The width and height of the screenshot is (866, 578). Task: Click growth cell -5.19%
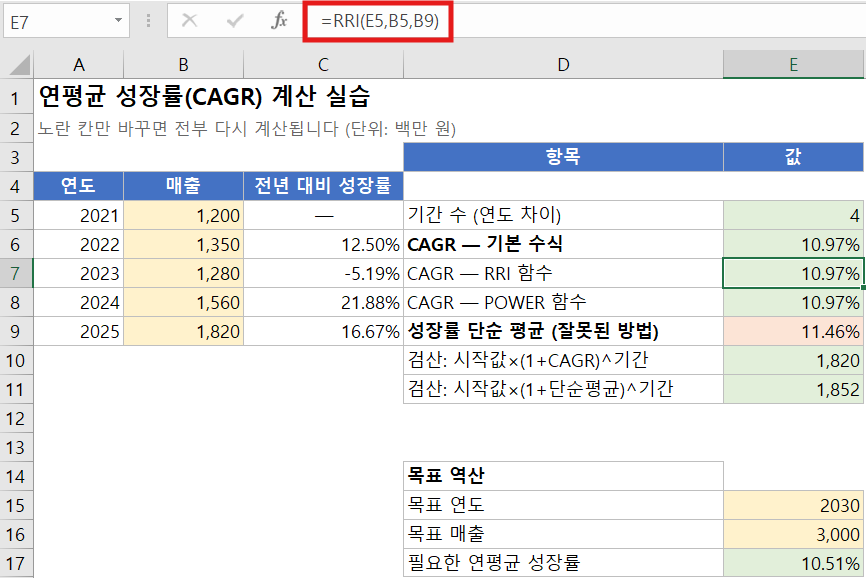tap(323, 273)
